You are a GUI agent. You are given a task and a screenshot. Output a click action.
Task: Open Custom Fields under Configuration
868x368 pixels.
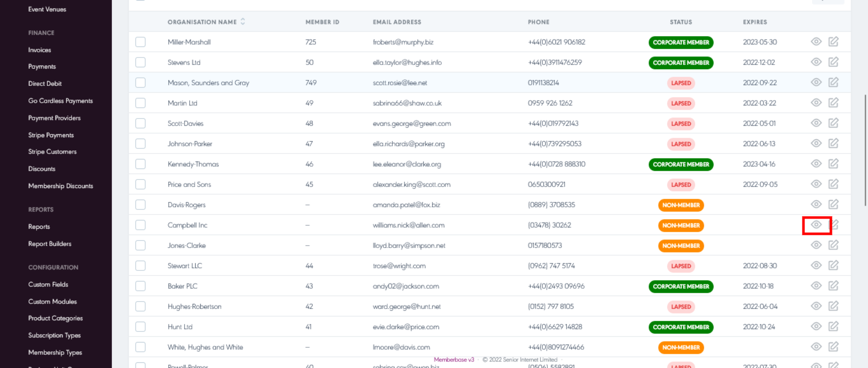(x=48, y=285)
